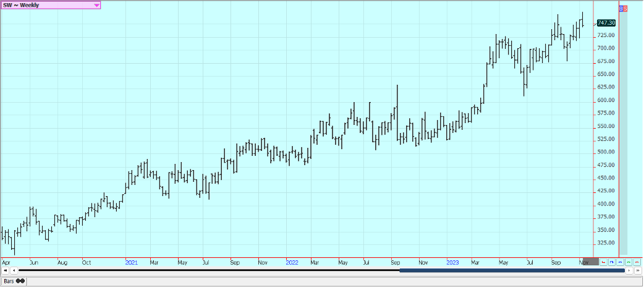
Task: Click the blue stepped-arrow icon below the chart
Action: pyautogui.click(x=612, y=262)
